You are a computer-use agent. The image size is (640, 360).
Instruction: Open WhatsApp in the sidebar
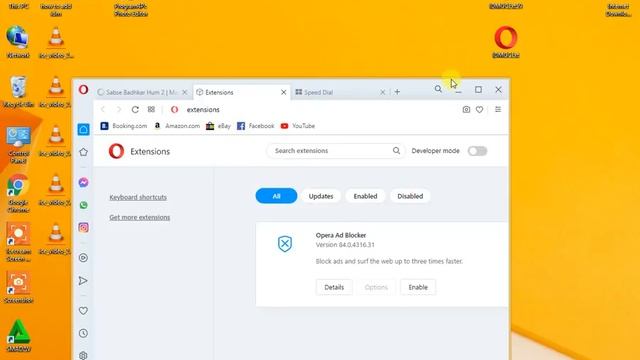click(x=83, y=205)
